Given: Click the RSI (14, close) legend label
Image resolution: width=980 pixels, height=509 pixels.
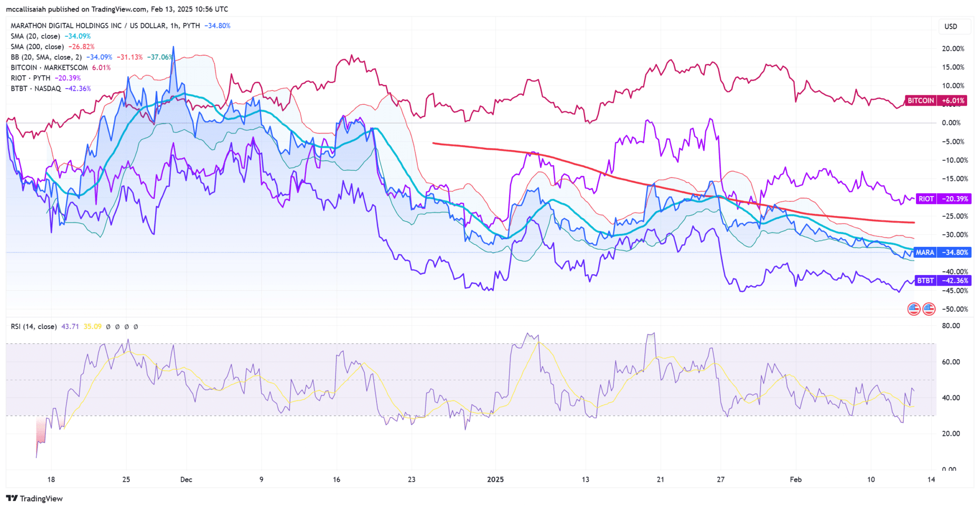Looking at the screenshot, I should (x=33, y=326).
